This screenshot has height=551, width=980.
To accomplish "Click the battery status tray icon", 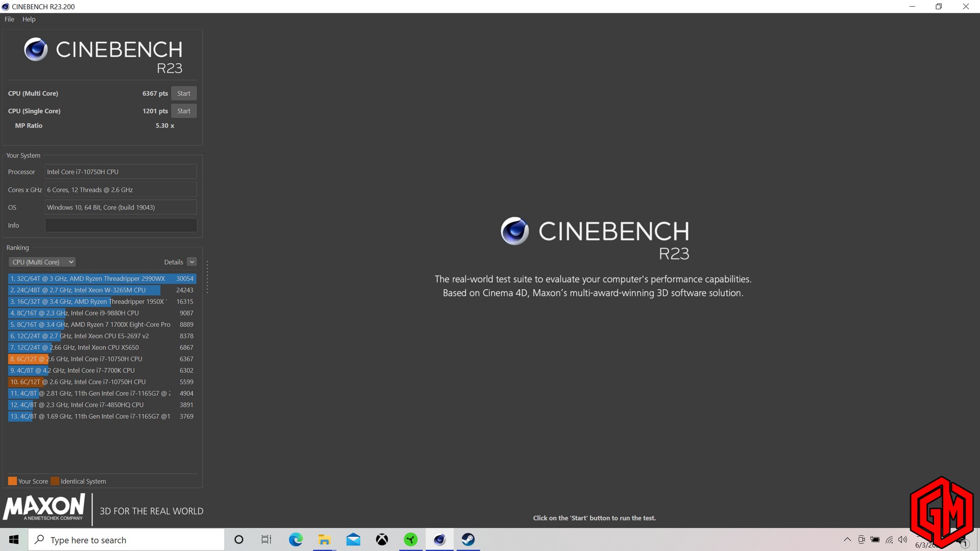I will [875, 540].
